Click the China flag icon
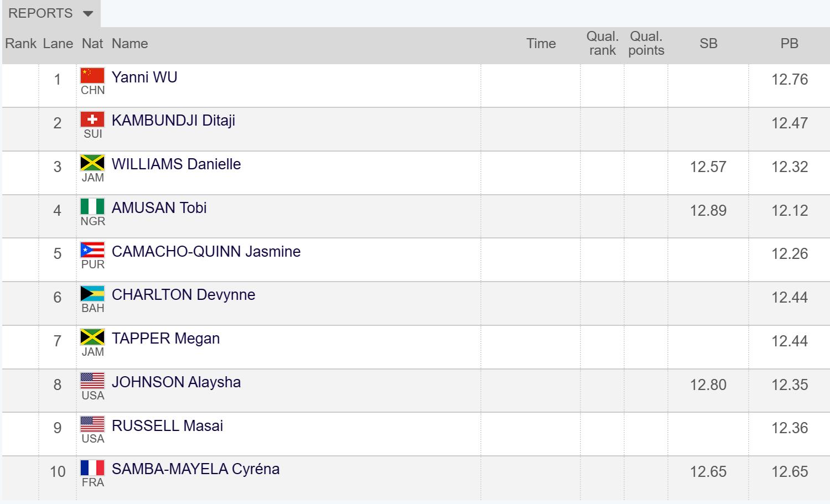The width and height of the screenshot is (830, 504). coord(92,76)
